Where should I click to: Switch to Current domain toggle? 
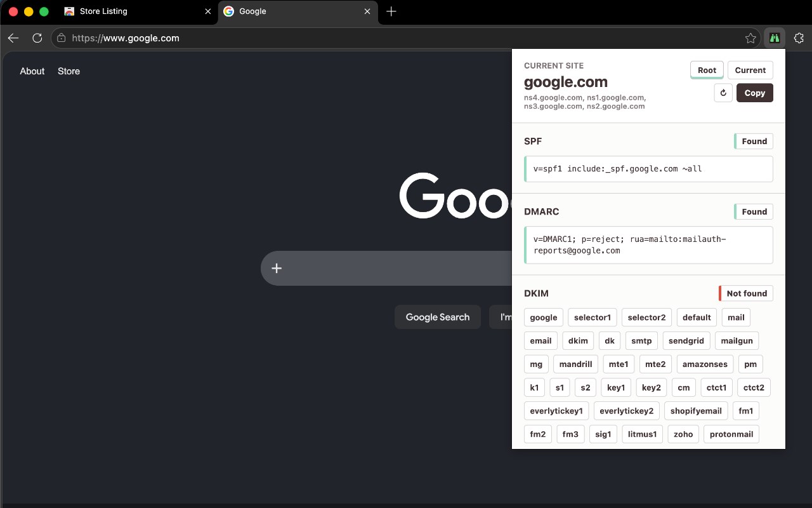point(750,70)
